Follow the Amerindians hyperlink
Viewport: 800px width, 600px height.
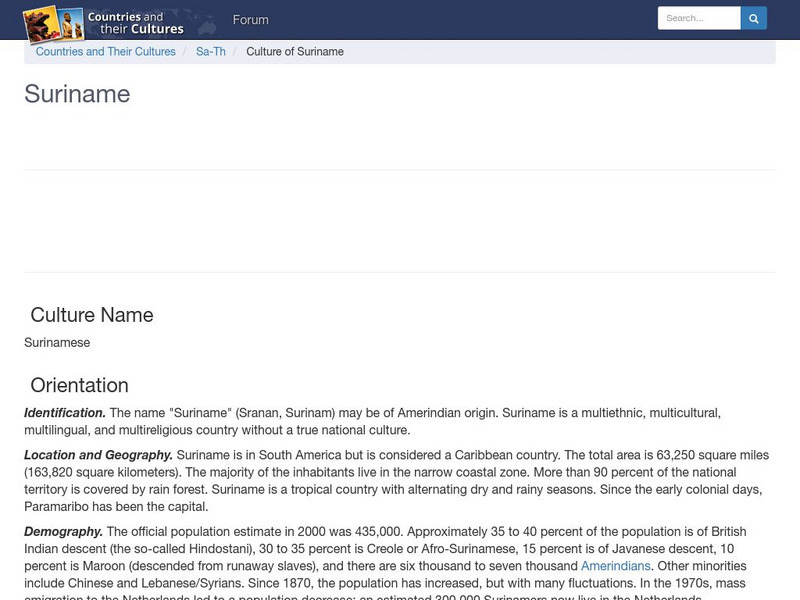coord(615,566)
